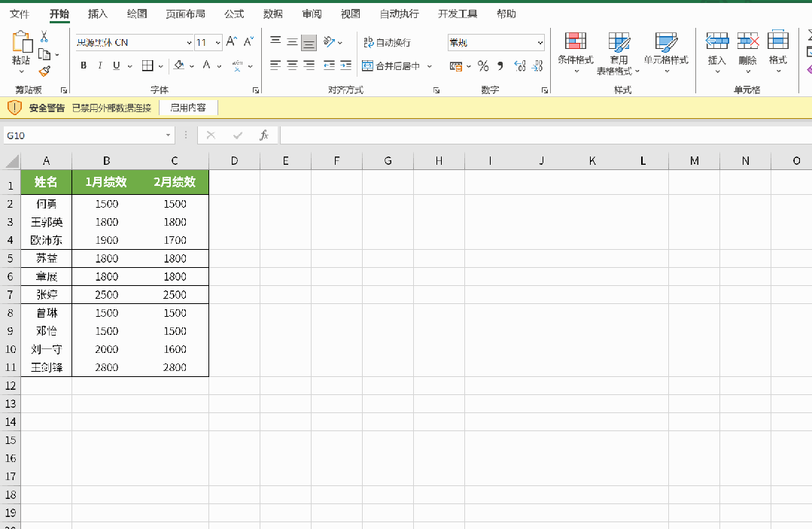Expand the underline style arrow
This screenshot has height=529, width=812.
point(129,65)
